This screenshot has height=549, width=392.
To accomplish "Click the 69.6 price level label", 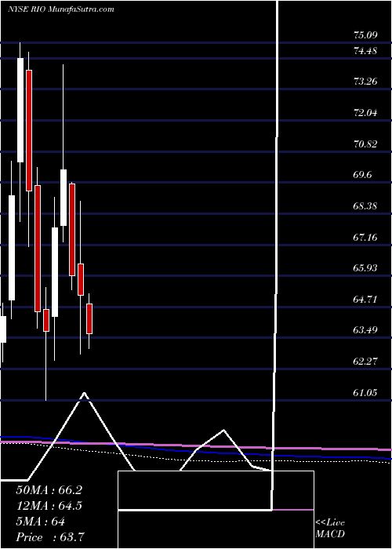I will point(362,175).
